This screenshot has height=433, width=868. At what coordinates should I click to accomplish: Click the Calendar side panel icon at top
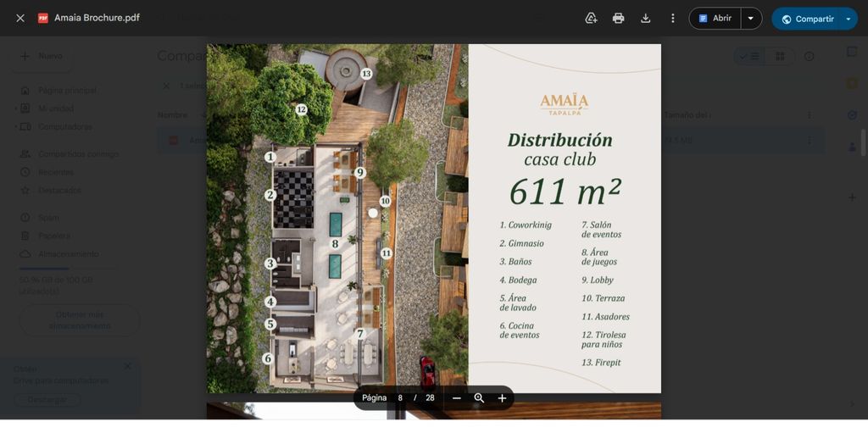click(x=852, y=52)
